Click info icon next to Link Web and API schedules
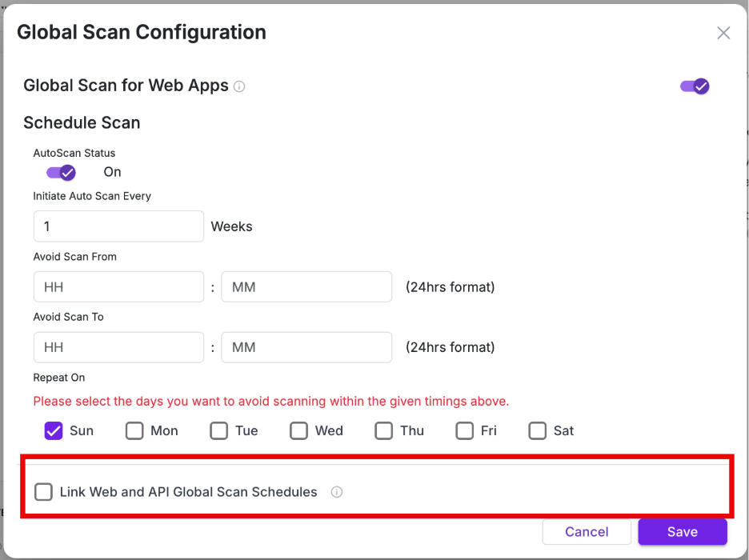The image size is (749, 560). 337,492
